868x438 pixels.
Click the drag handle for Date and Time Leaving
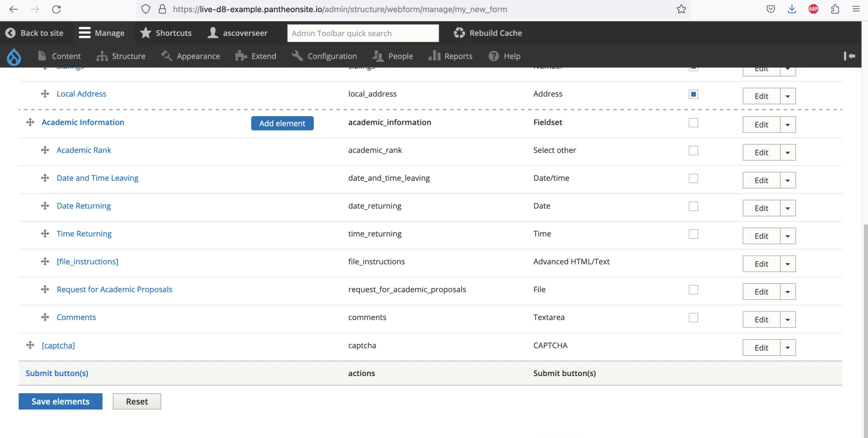[x=45, y=178]
